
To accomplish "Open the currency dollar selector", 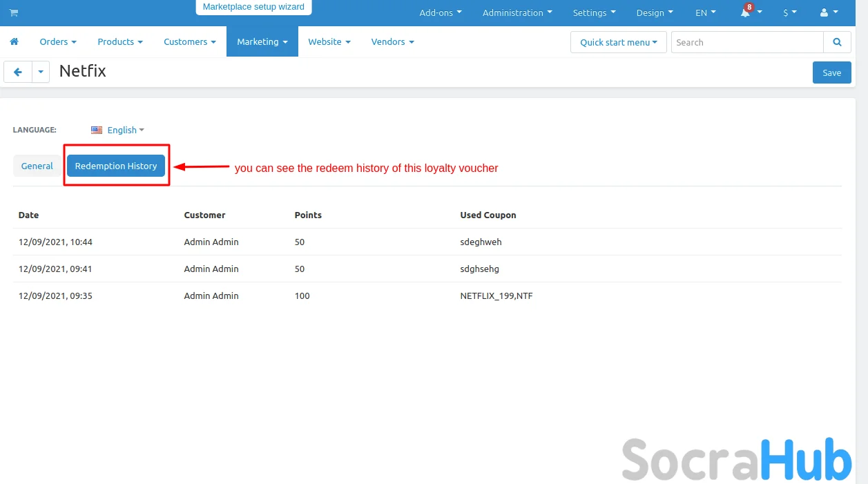I will [789, 12].
